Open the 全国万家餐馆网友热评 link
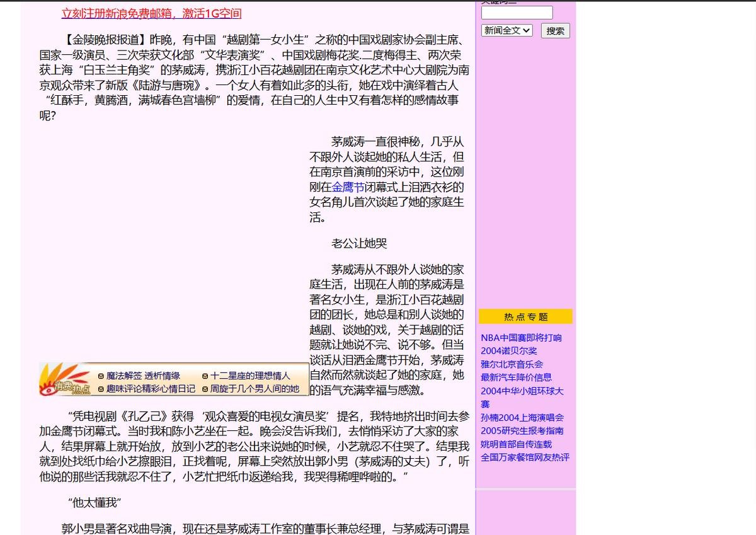Viewport: 756px width, 535px height. pos(525,457)
